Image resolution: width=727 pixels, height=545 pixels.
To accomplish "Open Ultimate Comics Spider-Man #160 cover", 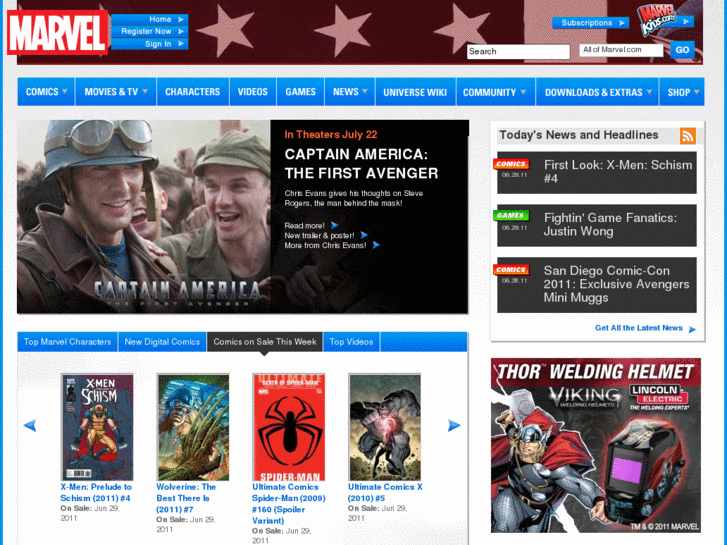I will coord(289,427).
